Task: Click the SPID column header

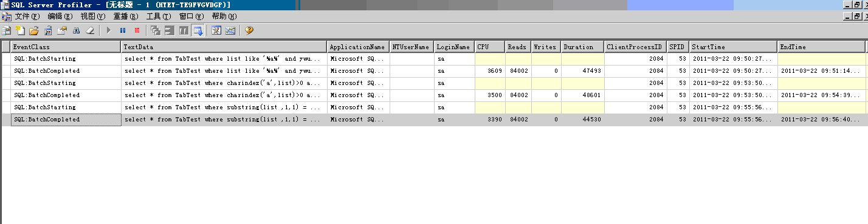Action: point(678,47)
